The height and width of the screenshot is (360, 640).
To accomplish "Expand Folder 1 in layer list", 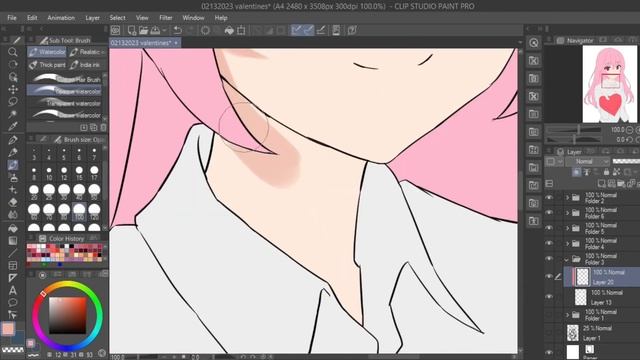I will [x=567, y=315].
